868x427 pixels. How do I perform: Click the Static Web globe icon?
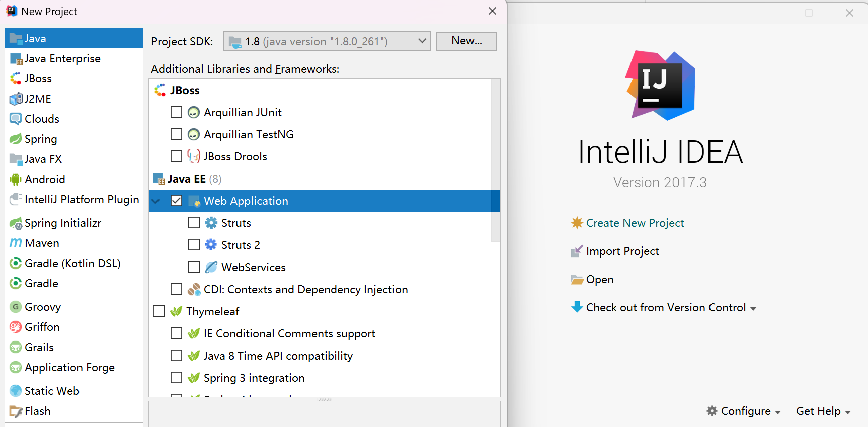[x=16, y=391]
